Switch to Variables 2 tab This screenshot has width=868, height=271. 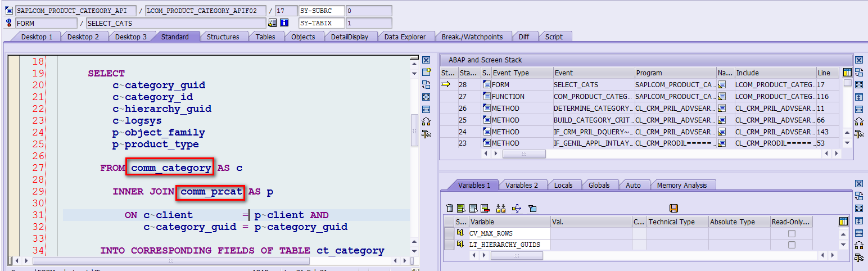(x=521, y=185)
